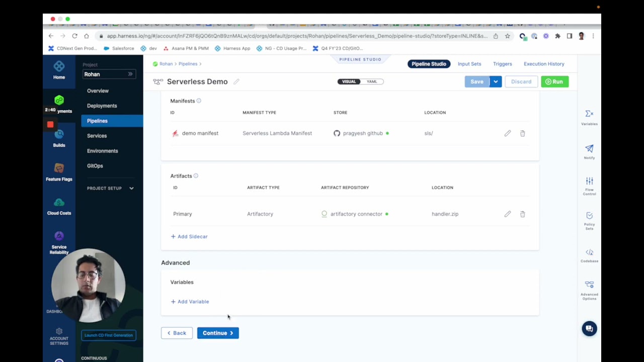
Task: Delete the Primary artifact with trash icon
Action: tap(522, 214)
